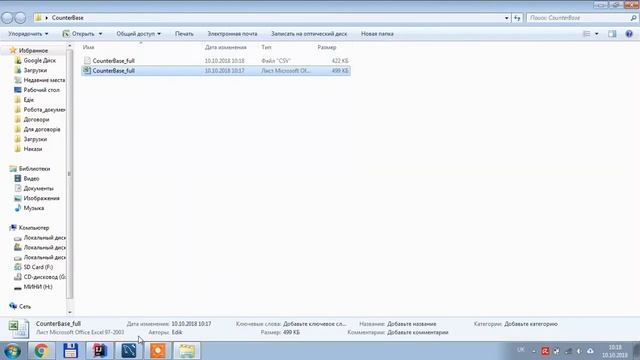Expand the Открыть dropdown arrow
Image resolution: width=640 pixels, height=360 pixels.
click(100, 34)
